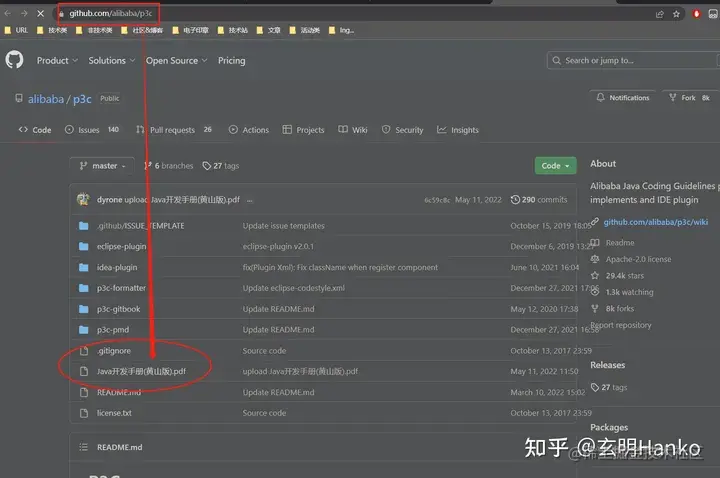Click Pricing in the navigation
Screen dimensions: 720x478
point(231,61)
